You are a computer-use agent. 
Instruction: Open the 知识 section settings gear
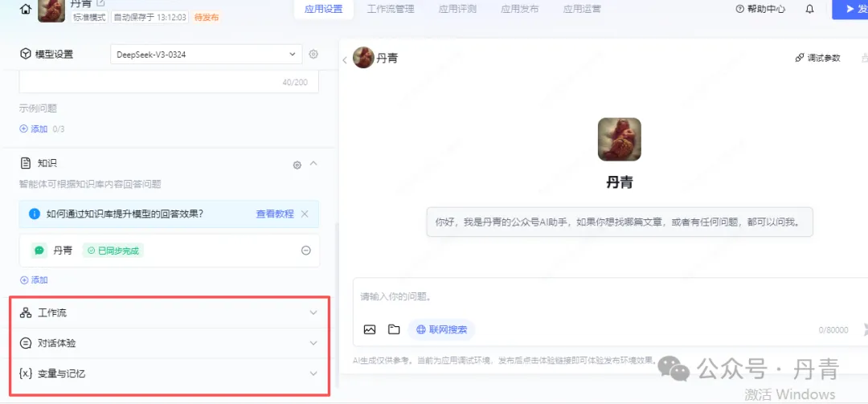click(297, 165)
